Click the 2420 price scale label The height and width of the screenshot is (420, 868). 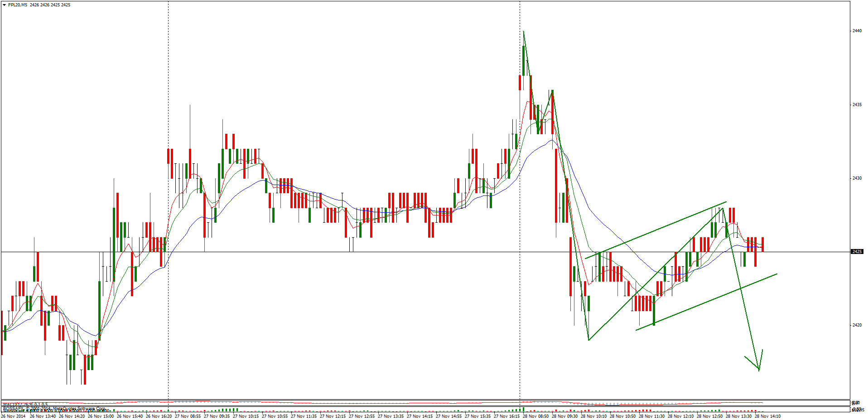click(x=857, y=325)
